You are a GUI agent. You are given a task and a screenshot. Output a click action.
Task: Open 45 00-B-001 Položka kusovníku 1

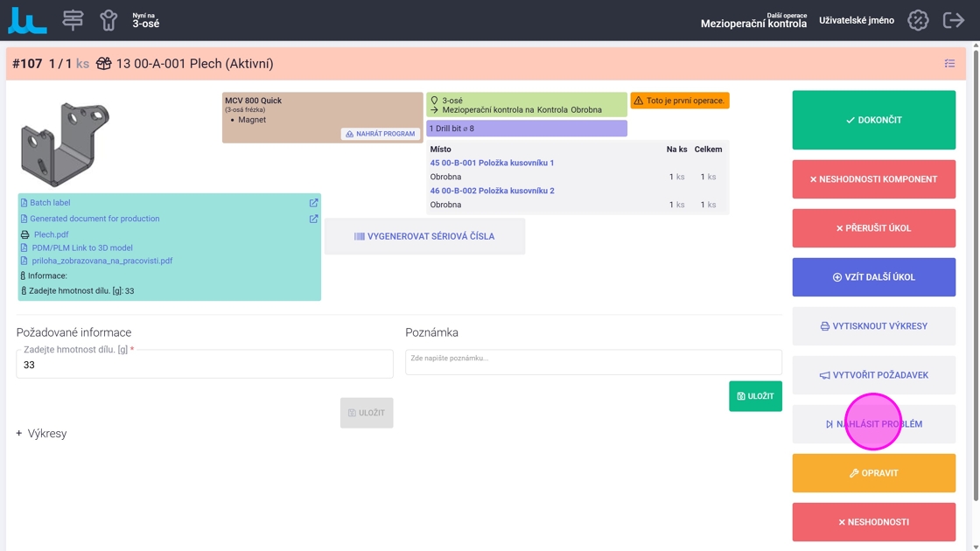pyautogui.click(x=492, y=163)
